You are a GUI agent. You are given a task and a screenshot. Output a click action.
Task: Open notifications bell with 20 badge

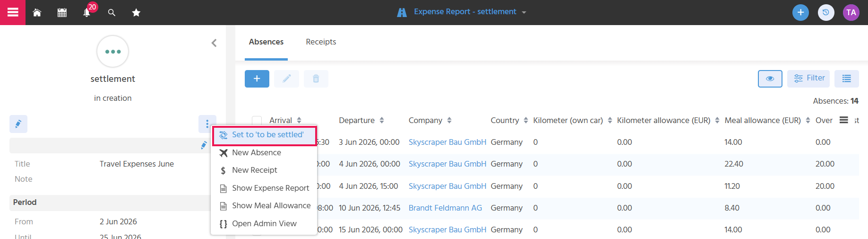pyautogui.click(x=87, y=13)
